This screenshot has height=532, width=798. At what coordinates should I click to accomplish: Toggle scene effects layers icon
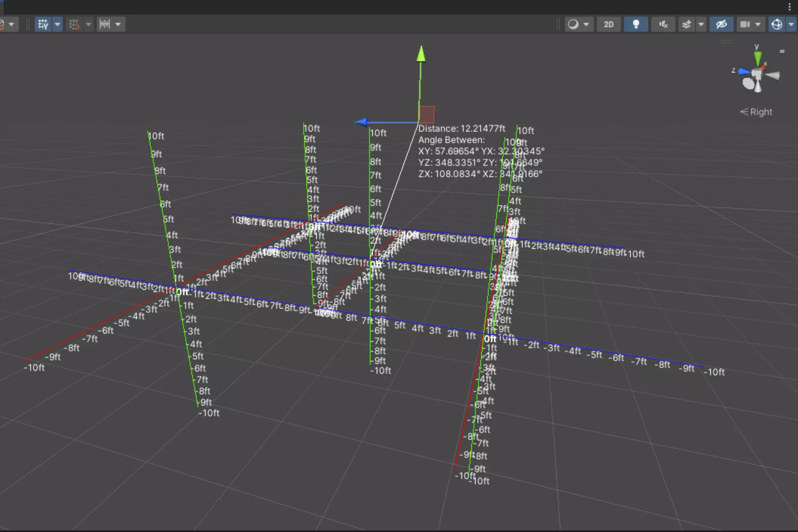click(x=687, y=24)
